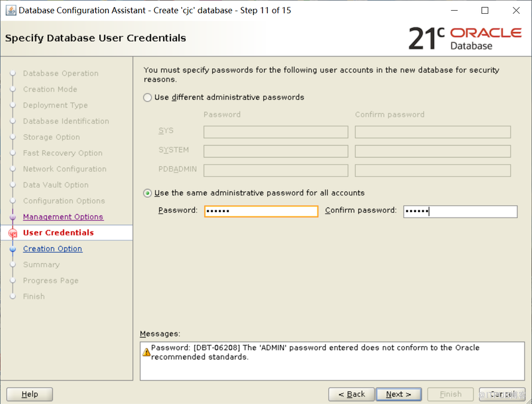Proceed with the Next button
Viewport: 532px width, 404px height.
pyautogui.click(x=399, y=394)
